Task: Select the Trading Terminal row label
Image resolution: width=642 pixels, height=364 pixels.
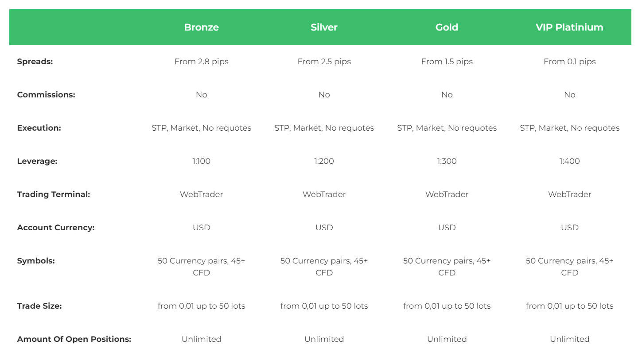Action: point(54,194)
